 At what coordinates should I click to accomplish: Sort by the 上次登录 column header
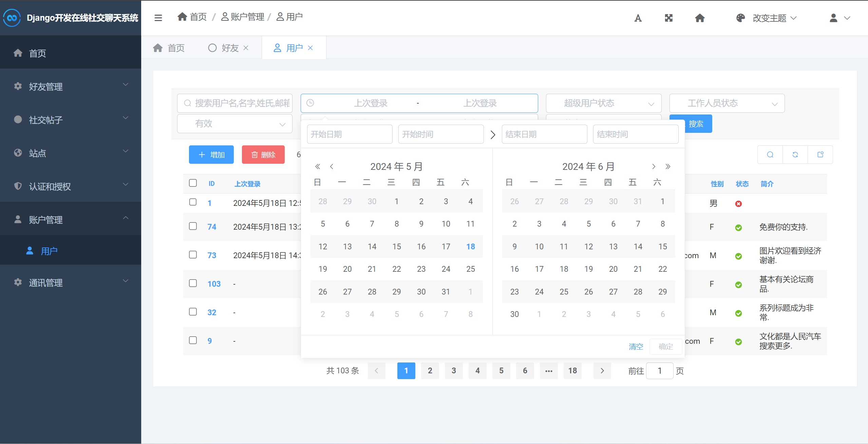(247, 184)
